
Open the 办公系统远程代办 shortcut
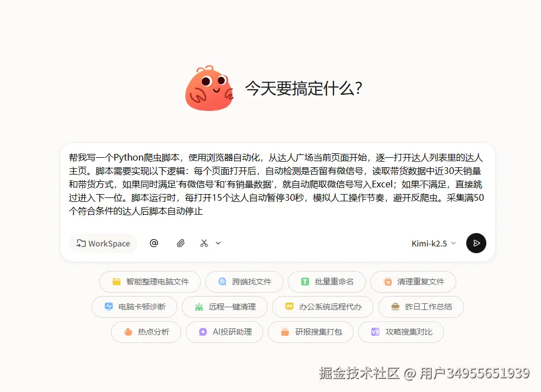coord(323,307)
